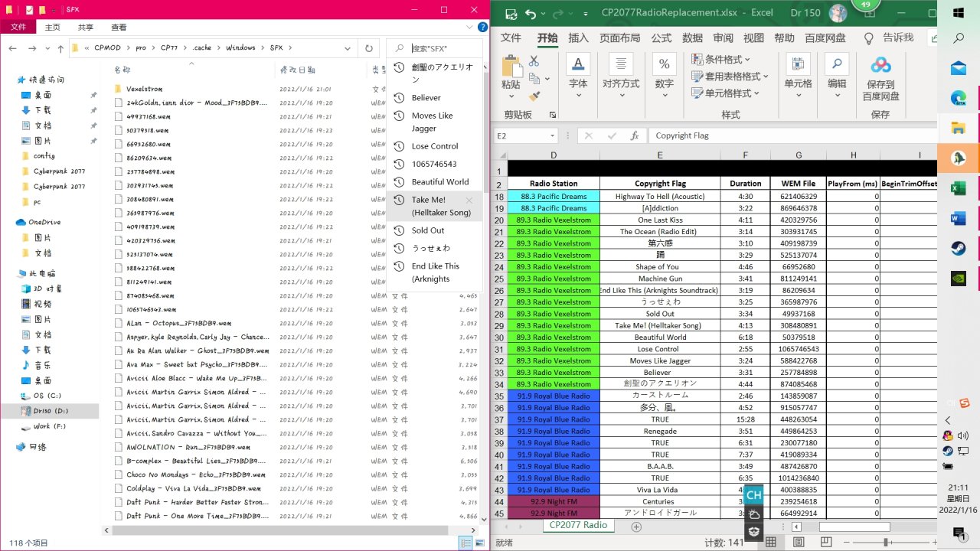Select 'Lose Control' in search history
Screen dimensions: 980x551
[x=435, y=146]
